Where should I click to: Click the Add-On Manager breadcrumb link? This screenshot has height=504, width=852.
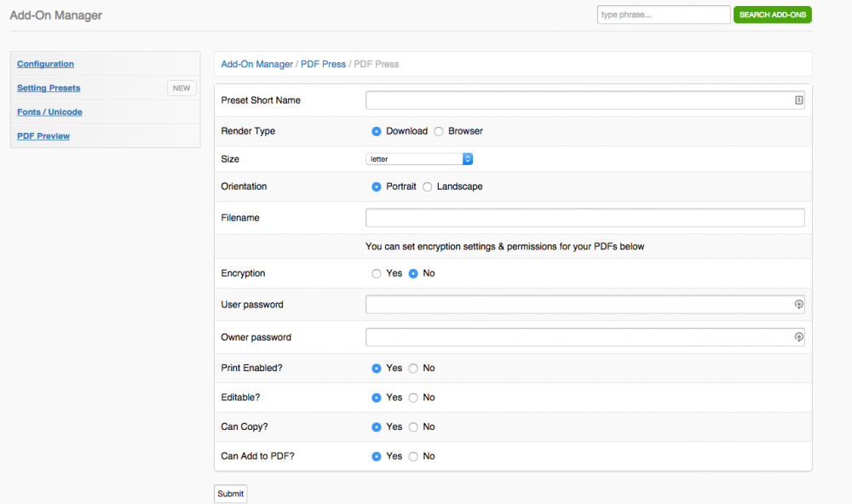click(x=256, y=65)
